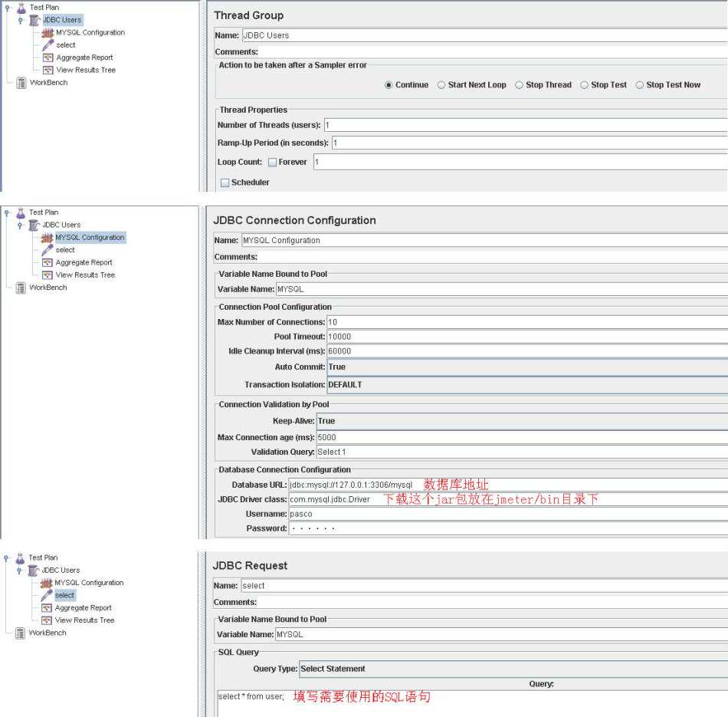Click JDBC Users icon in JDBC Connection Configuration tree
The width and height of the screenshot is (728, 717).
(34, 225)
